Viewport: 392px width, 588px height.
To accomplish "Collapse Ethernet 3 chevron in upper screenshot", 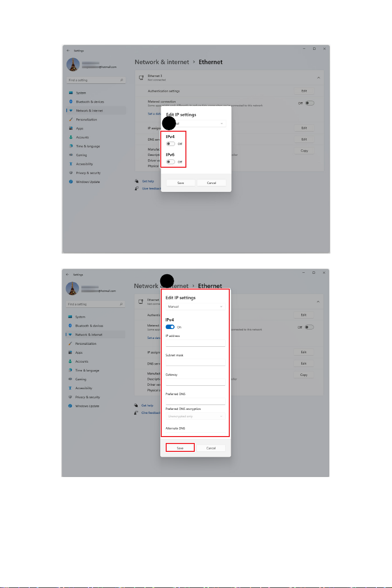I will tap(319, 77).
